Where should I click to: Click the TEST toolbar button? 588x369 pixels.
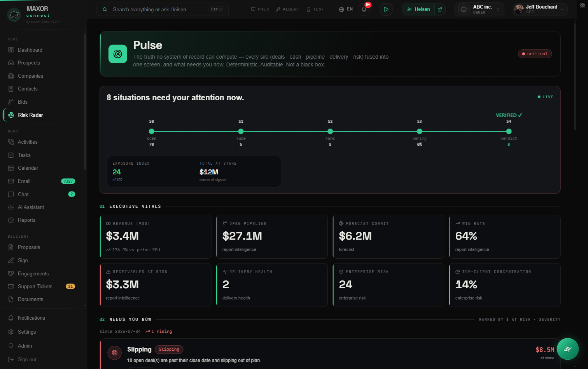(315, 9)
